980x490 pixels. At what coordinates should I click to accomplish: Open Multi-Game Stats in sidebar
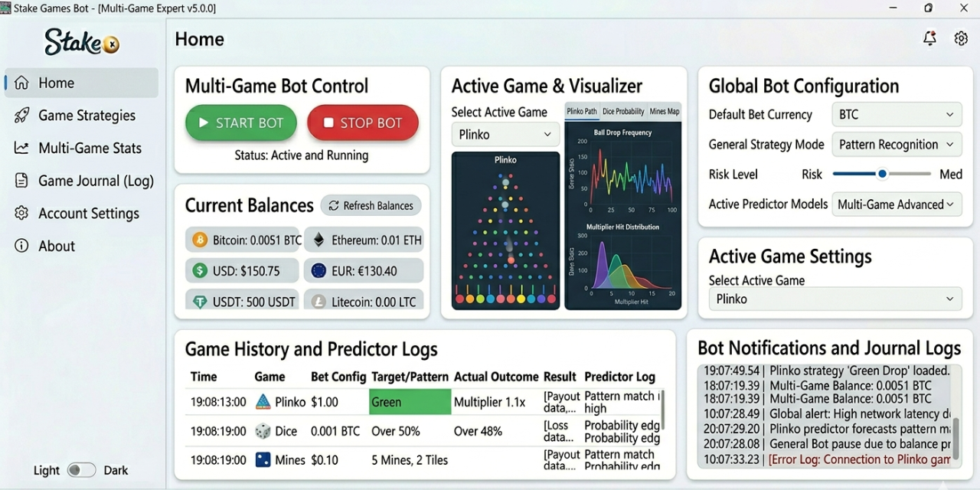[81, 148]
